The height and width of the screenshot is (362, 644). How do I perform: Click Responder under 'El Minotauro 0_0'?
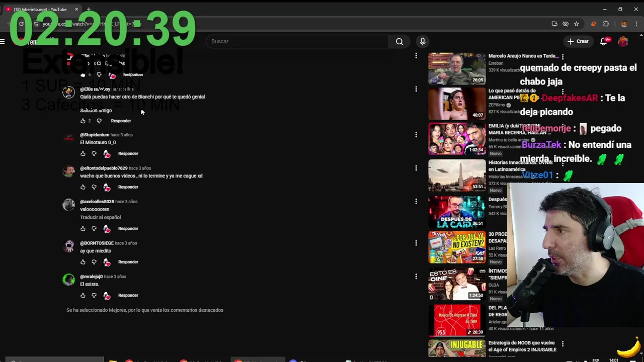pos(128,153)
